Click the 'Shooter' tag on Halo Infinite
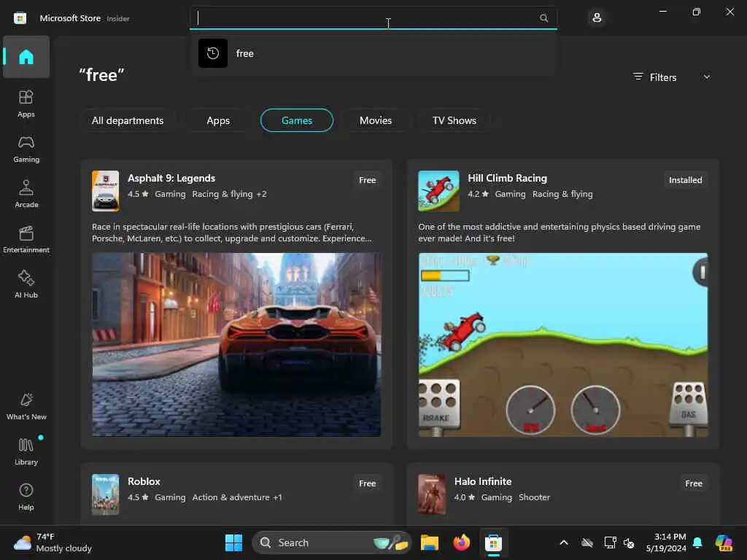Viewport: 747px width, 560px height. pyautogui.click(x=534, y=497)
